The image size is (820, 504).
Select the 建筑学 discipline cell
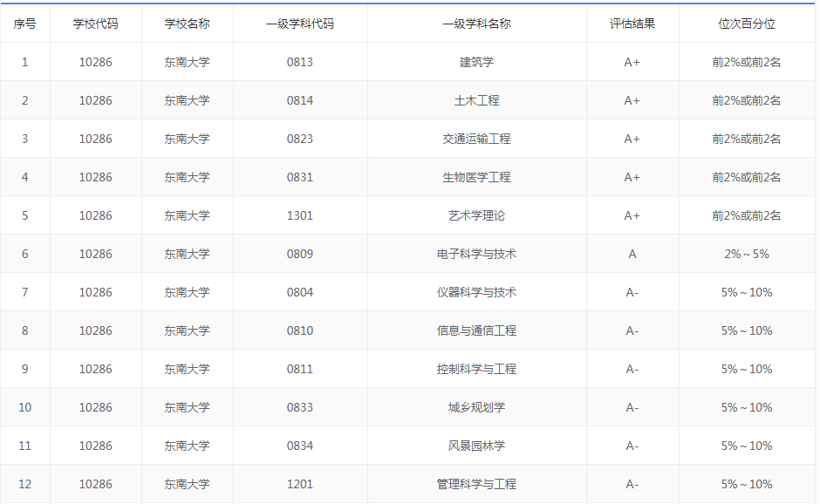point(476,62)
